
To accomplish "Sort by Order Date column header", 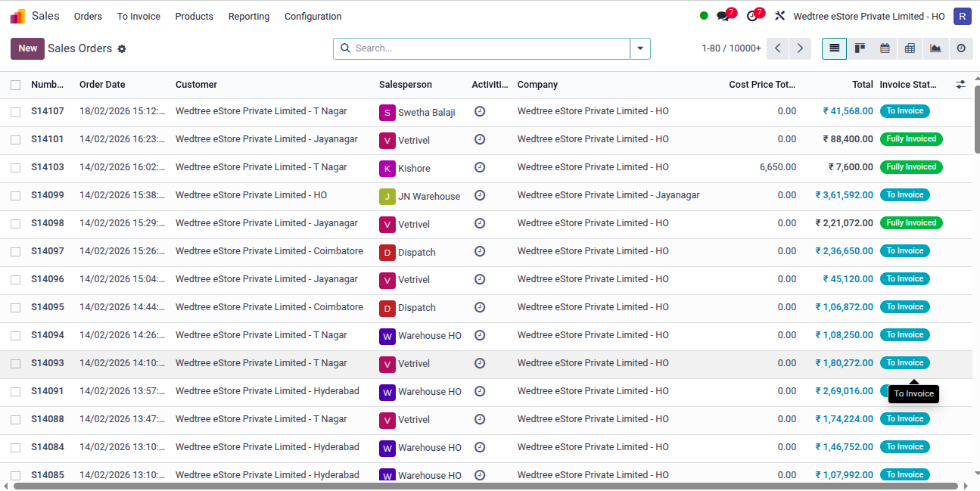I will tap(102, 85).
